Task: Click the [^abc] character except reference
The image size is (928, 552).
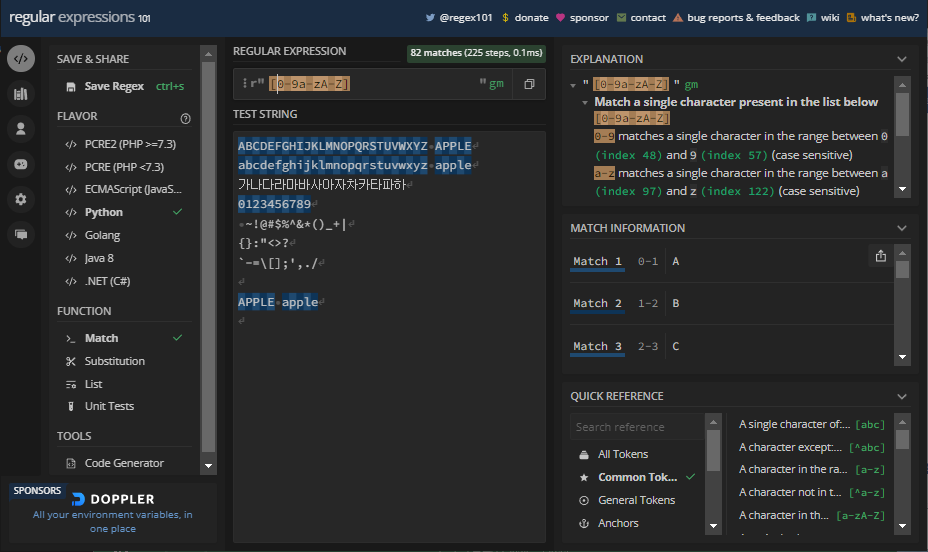Action: pos(812,447)
